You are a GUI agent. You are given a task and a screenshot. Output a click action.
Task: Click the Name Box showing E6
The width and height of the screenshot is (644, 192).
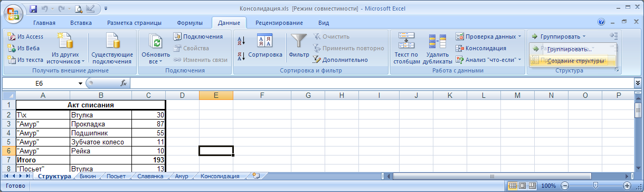point(40,83)
